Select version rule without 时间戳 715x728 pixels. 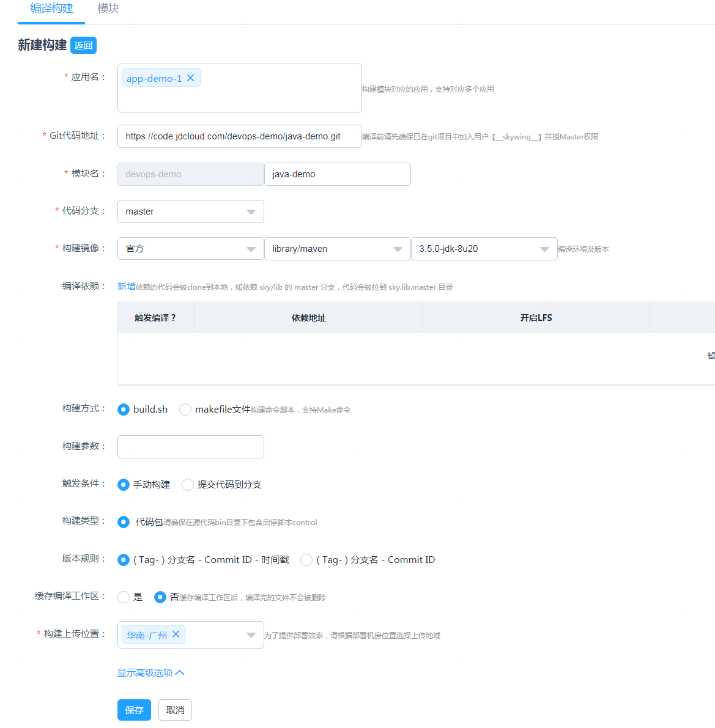[306, 560]
